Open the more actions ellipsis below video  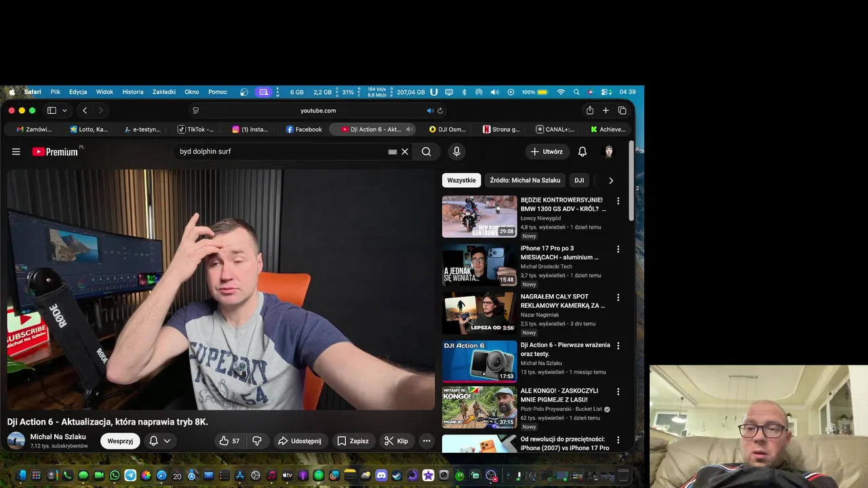pos(427,441)
